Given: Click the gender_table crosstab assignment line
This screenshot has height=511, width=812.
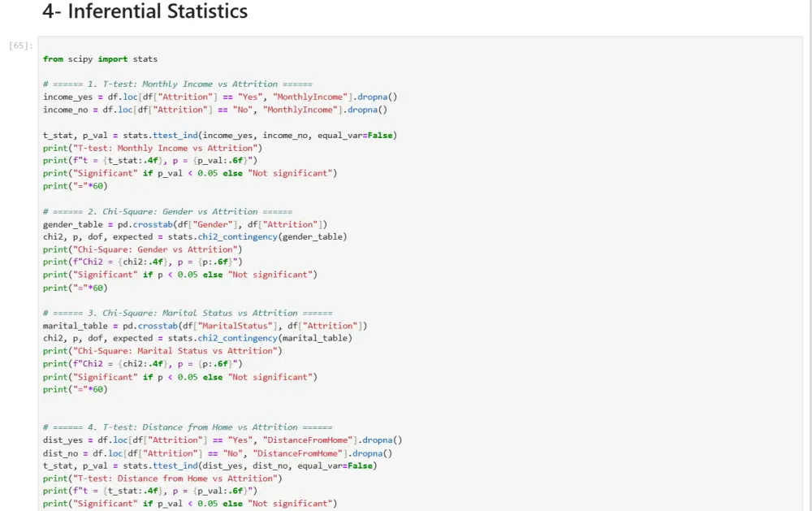Looking at the screenshot, I should 185,224.
